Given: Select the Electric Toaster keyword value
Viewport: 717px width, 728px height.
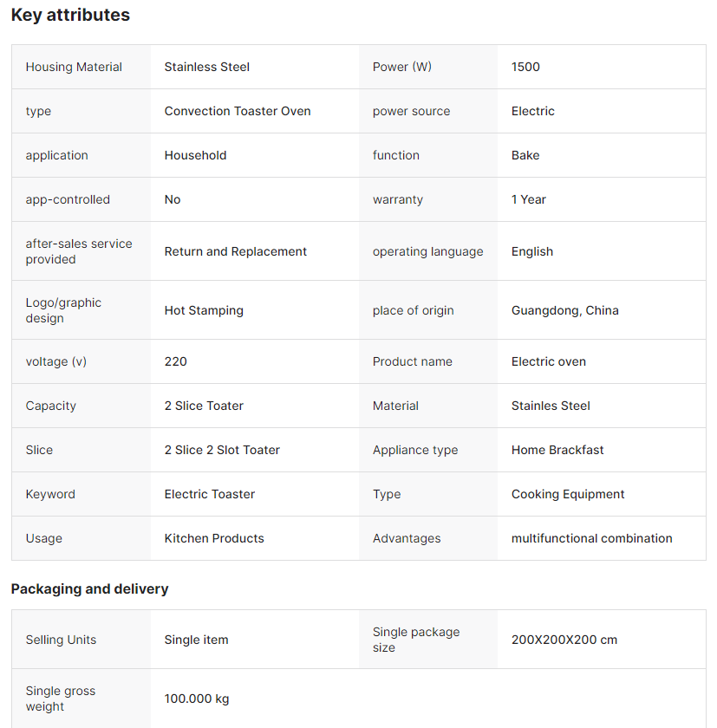Looking at the screenshot, I should pyautogui.click(x=210, y=494).
